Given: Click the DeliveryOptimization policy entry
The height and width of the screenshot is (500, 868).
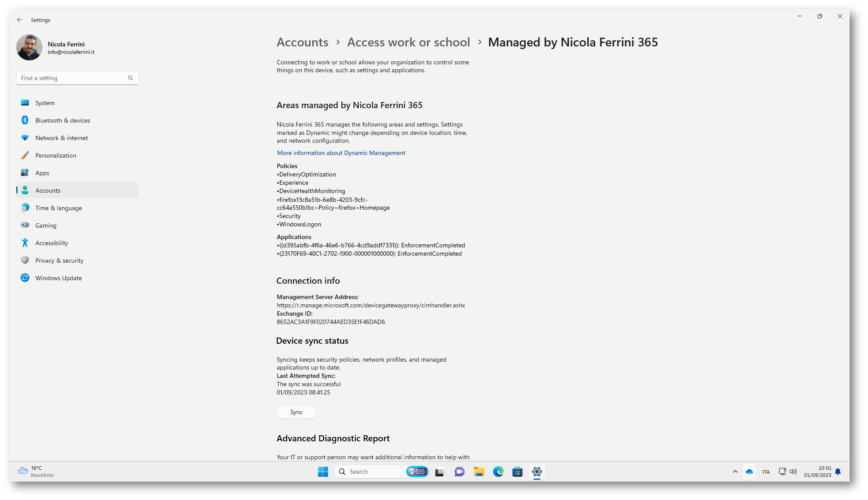Looking at the screenshot, I should point(307,174).
